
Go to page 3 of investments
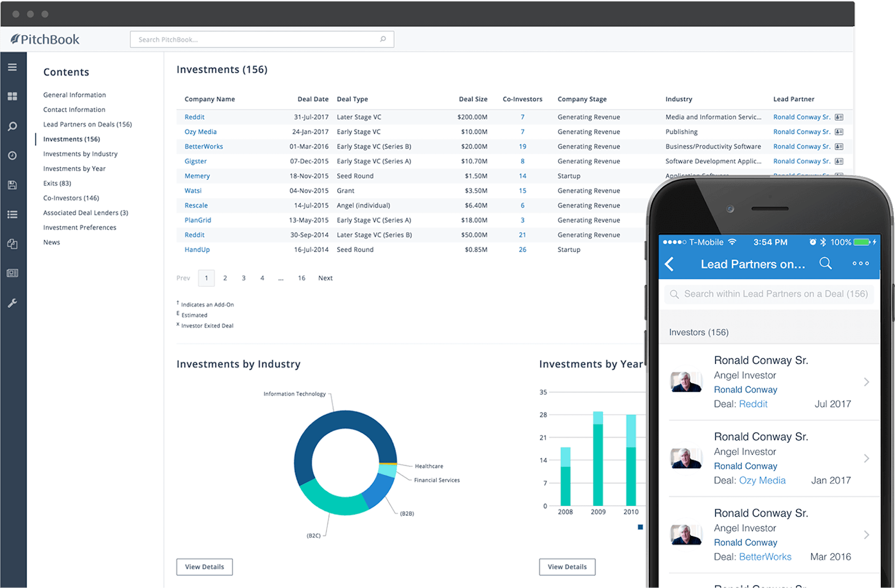[243, 278]
